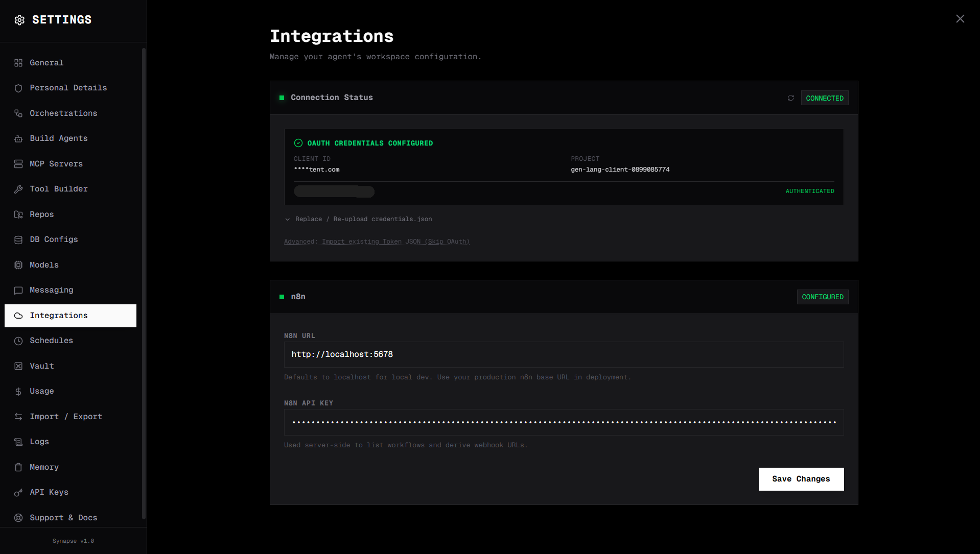Open the General settings section
The height and width of the screenshot is (554, 980).
(71, 63)
